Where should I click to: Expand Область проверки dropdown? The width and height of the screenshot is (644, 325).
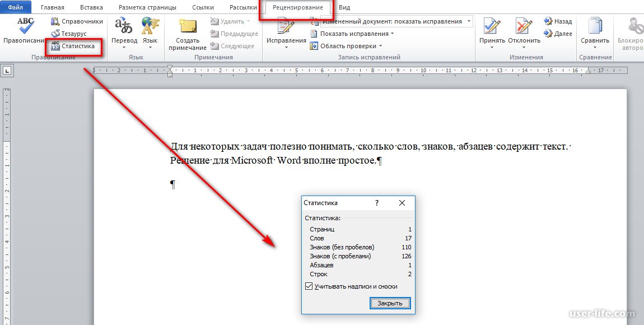(380, 46)
